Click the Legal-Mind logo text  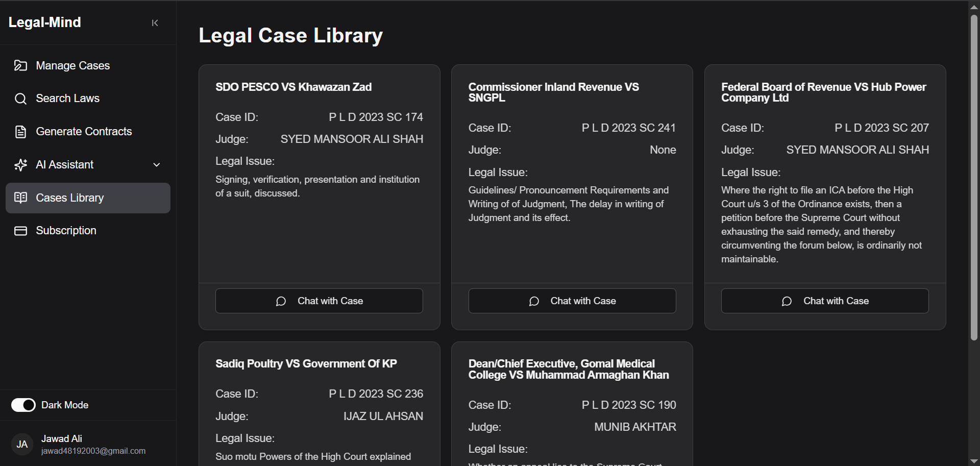(45, 22)
